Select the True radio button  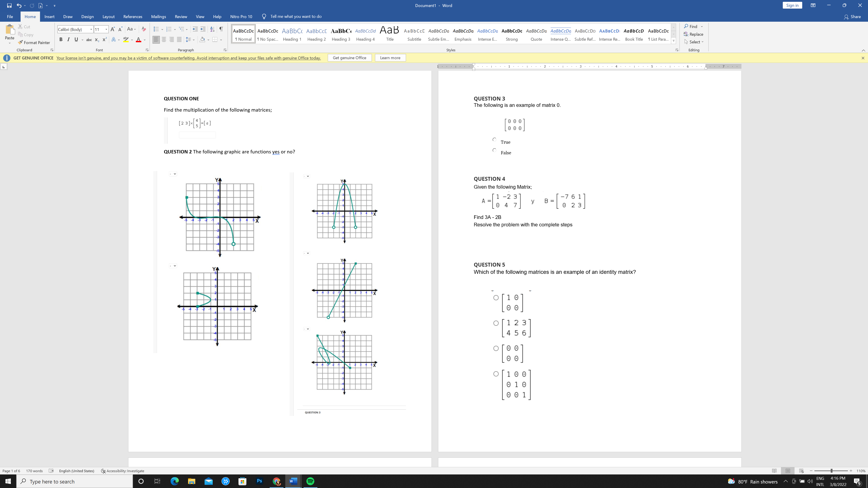pyautogui.click(x=494, y=139)
